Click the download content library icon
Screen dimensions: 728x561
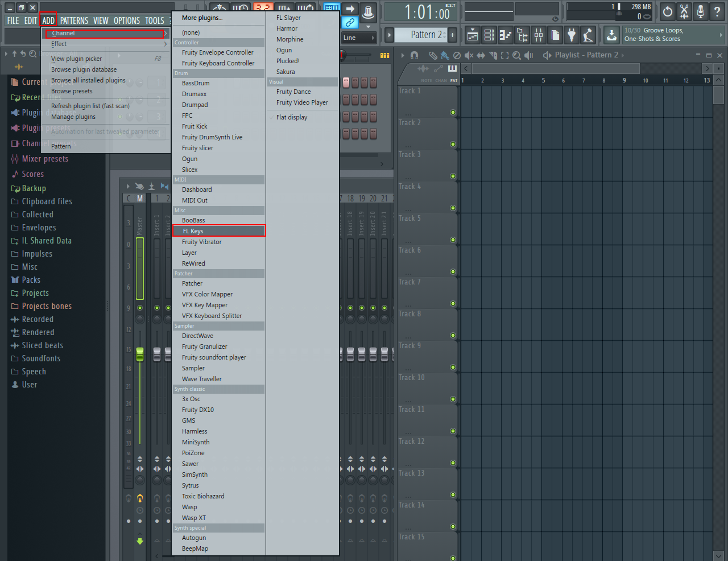[611, 35]
